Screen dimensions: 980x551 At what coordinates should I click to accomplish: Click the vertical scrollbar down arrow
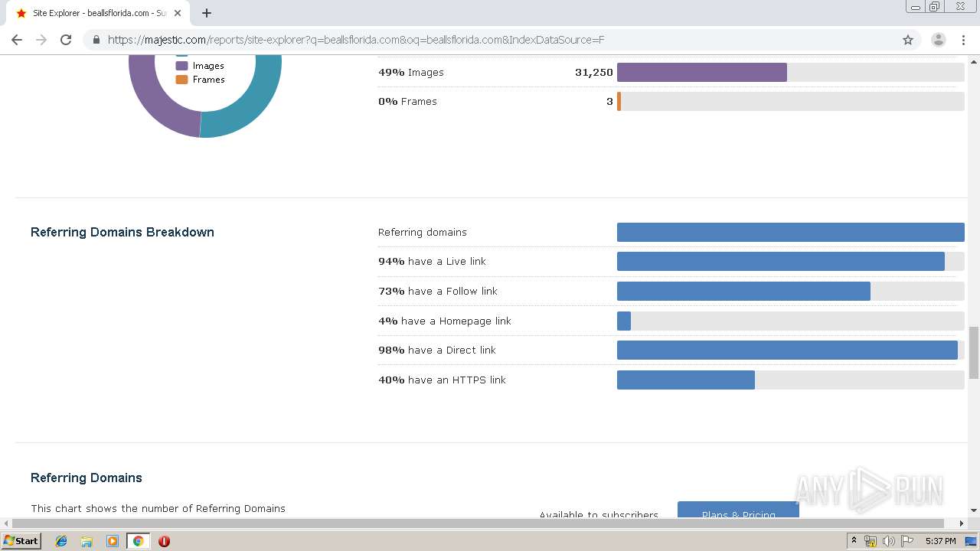974,510
